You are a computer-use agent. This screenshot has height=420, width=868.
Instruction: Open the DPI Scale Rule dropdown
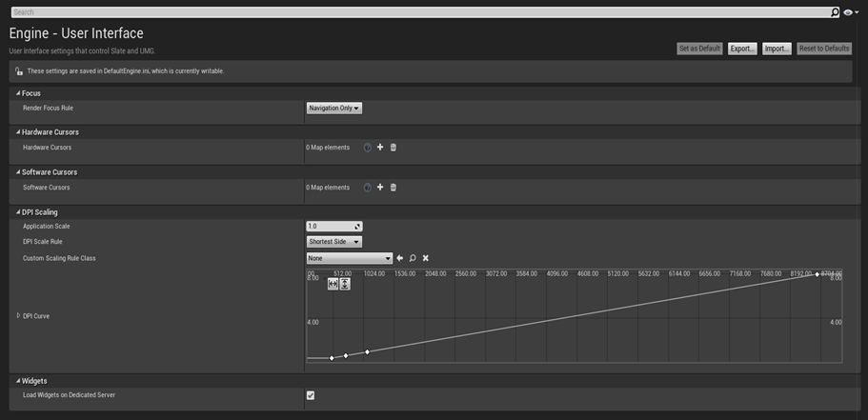334,242
